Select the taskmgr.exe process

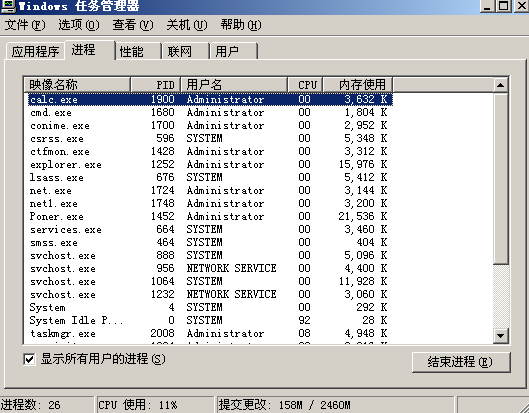[x=210, y=333]
